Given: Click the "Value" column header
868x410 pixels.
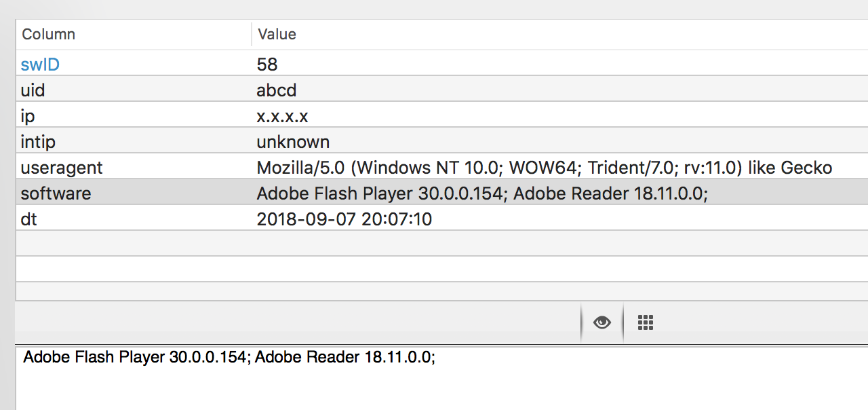Looking at the screenshot, I should tap(277, 34).
